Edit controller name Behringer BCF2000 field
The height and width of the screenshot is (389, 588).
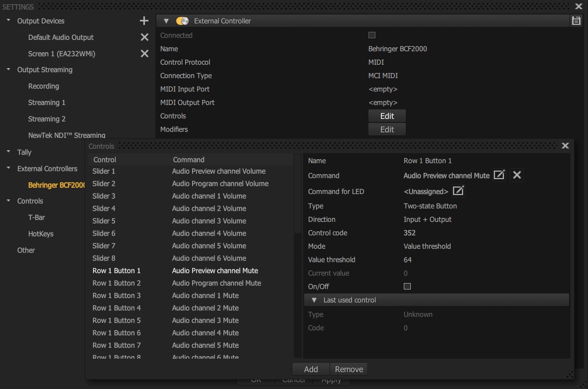click(397, 49)
